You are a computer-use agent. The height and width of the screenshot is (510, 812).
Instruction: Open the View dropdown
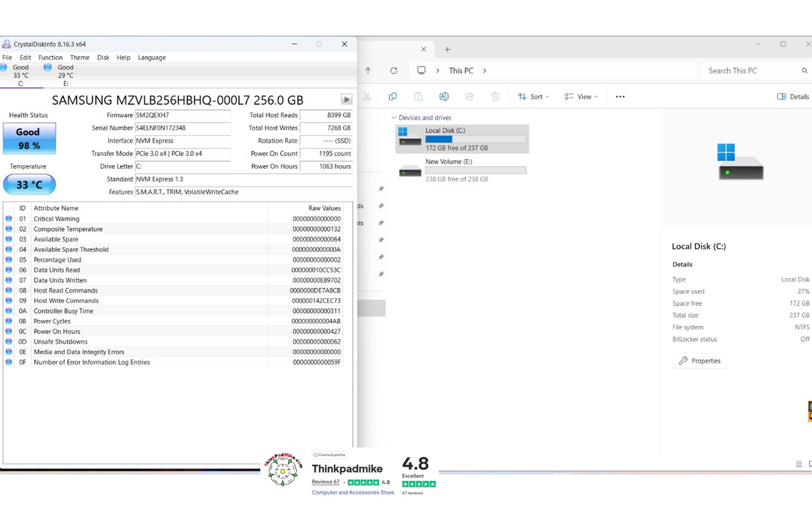tap(581, 97)
